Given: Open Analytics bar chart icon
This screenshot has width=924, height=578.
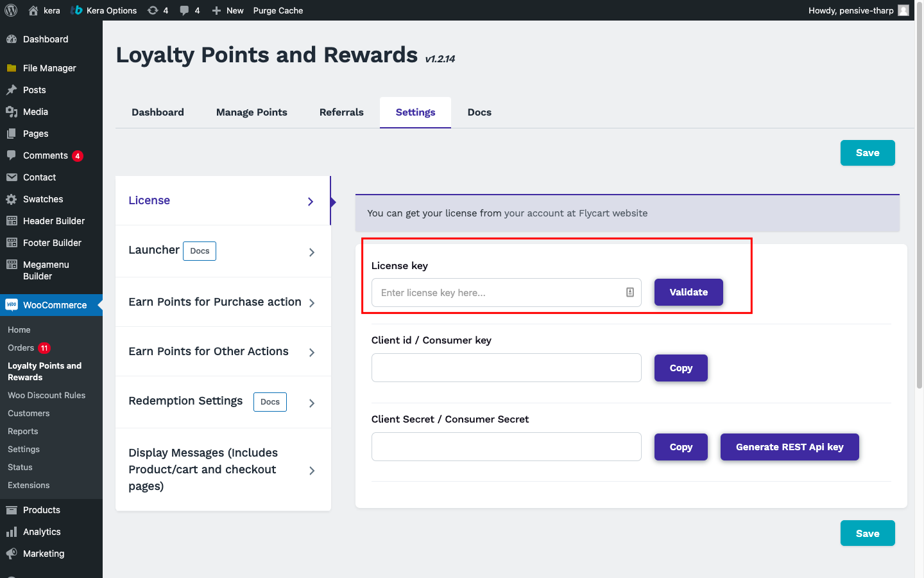Looking at the screenshot, I should coord(12,532).
